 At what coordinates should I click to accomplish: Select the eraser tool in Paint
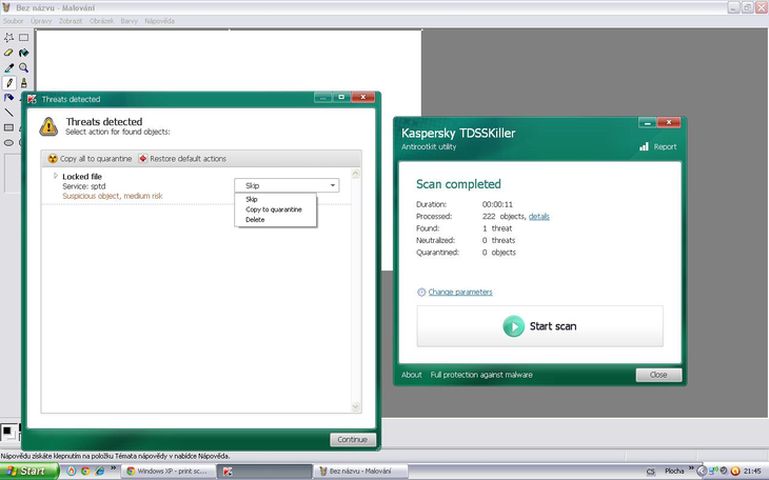point(9,52)
